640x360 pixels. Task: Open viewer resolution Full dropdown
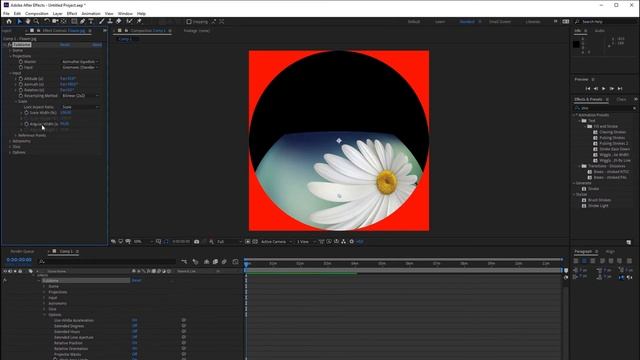(229, 242)
